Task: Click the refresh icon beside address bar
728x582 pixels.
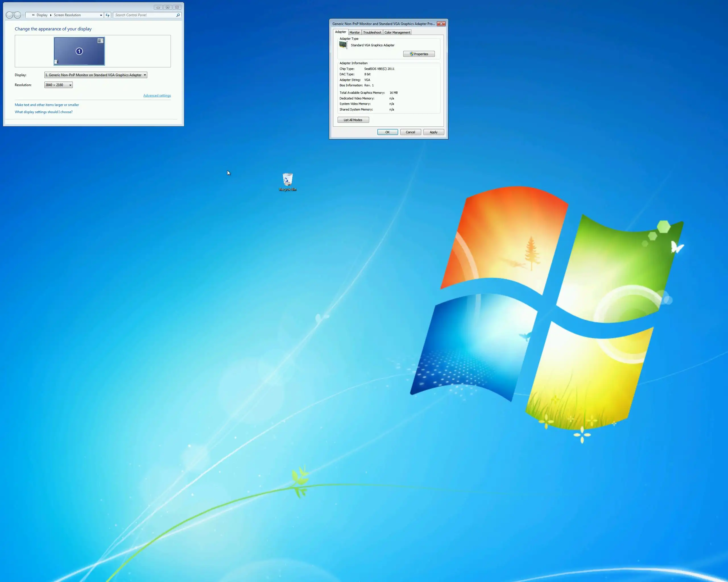Action: [107, 15]
